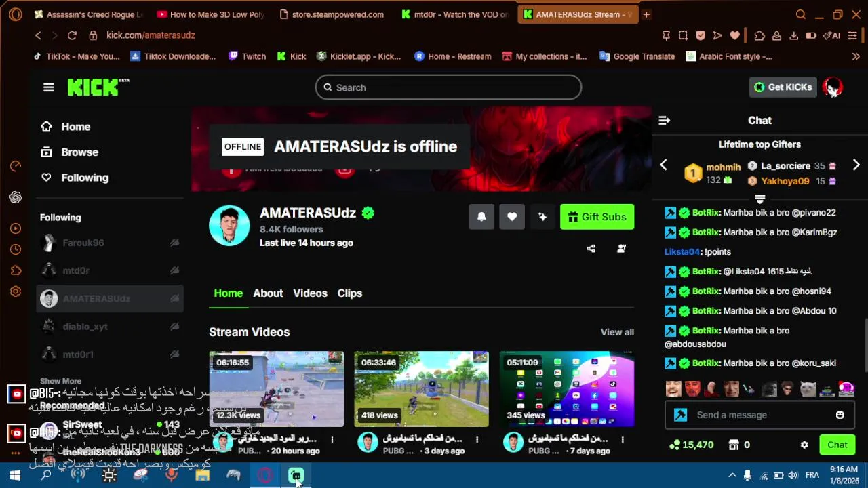Click the AMATERASUdz profile avatar

[x=229, y=226]
